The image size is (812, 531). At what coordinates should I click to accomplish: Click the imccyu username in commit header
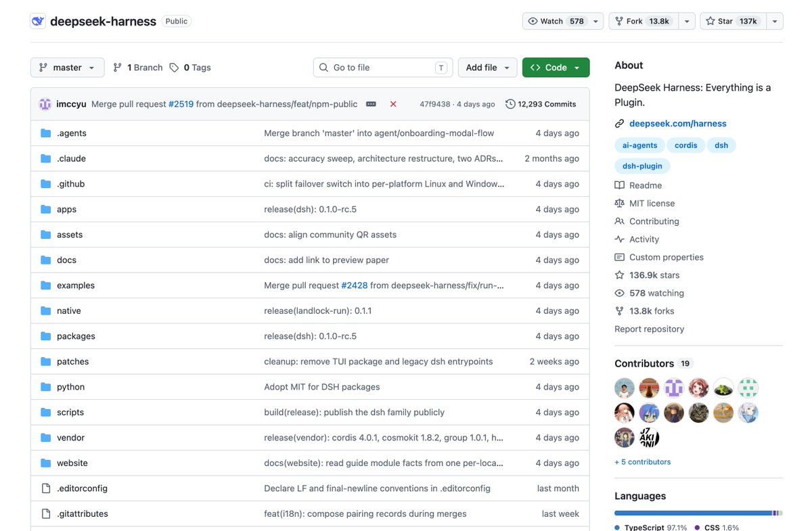coord(71,104)
